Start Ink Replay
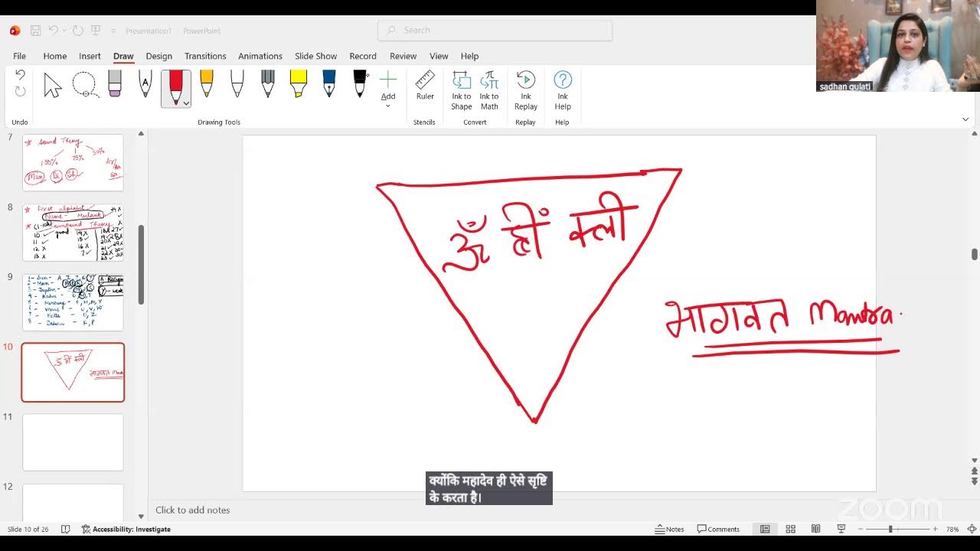This screenshot has height=551, width=980. pos(526,90)
